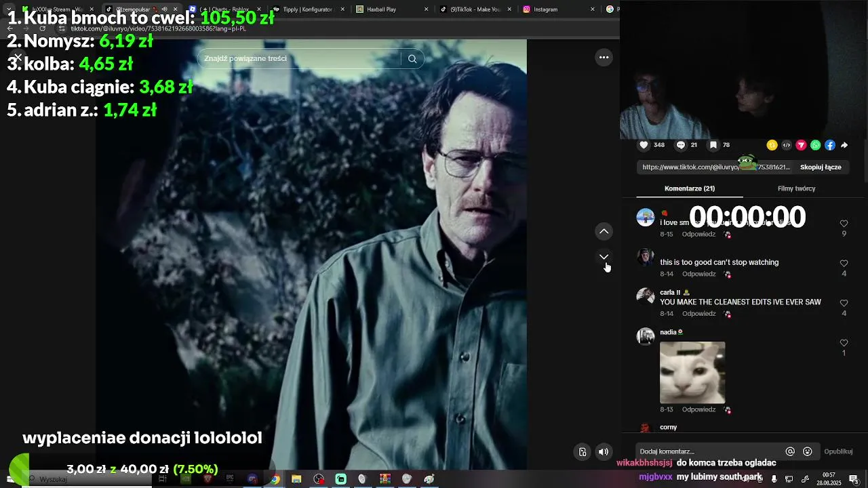Image resolution: width=868 pixels, height=488 pixels.
Task: Open the cat meme image in nadia's comment
Action: 692,373
